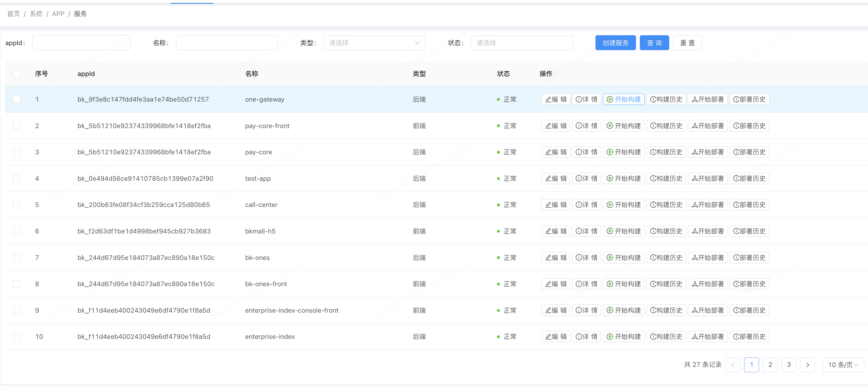The height and width of the screenshot is (386, 868).
Task: Tick the select-all header checkbox
Action: (17, 74)
